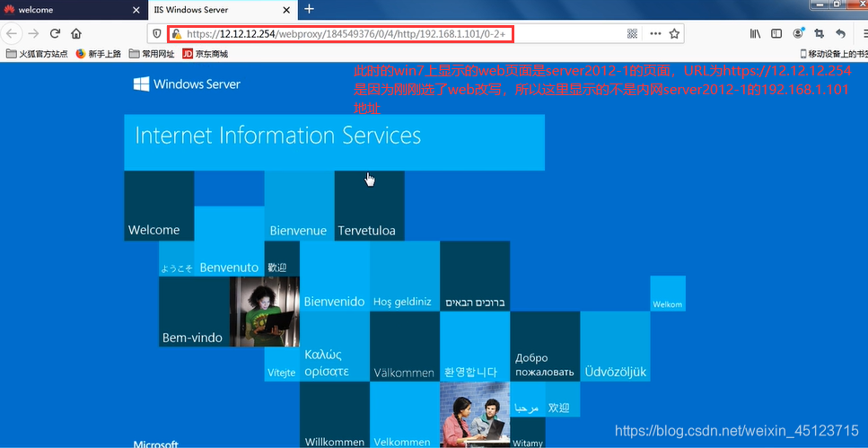Open 新手上路 bookmark
Image resolution: width=868 pixels, height=448 pixels.
[x=99, y=54]
